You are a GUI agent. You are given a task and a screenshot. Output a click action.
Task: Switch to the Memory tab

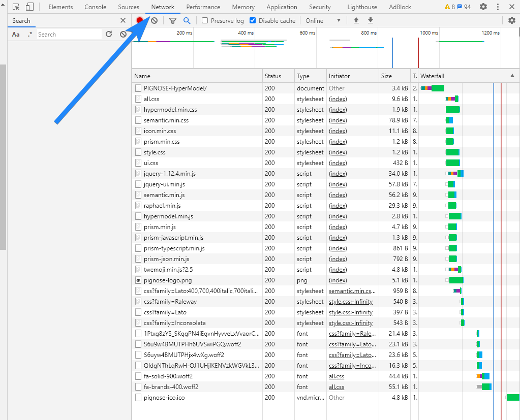pos(243,7)
